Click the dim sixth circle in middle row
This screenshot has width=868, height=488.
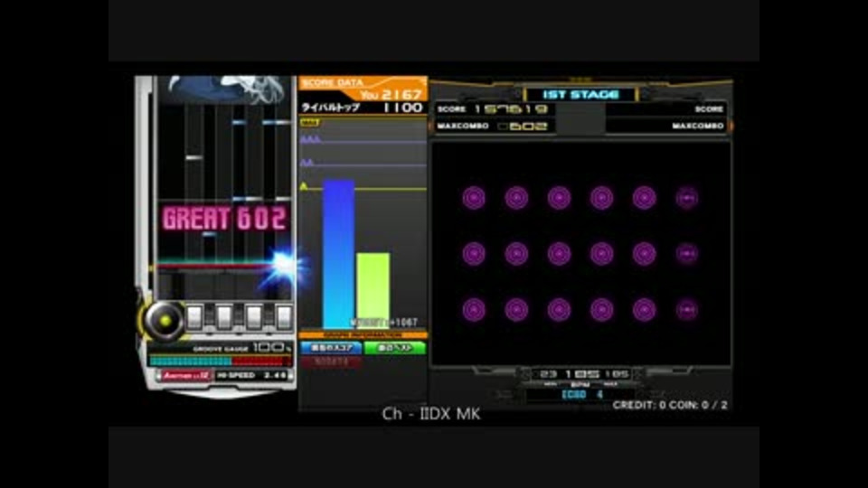point(687,253)
